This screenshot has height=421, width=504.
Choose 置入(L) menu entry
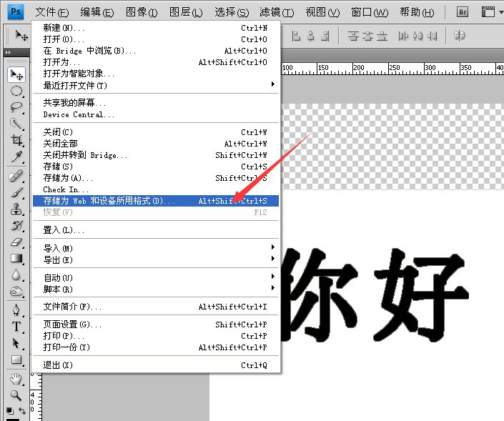pyautogui.click(x=156, y=229)
